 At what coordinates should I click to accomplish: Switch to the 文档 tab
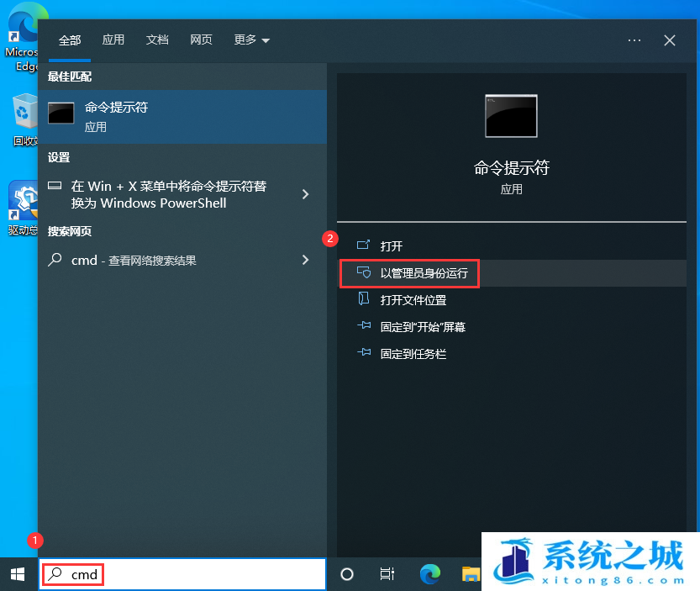click(157, 40)
